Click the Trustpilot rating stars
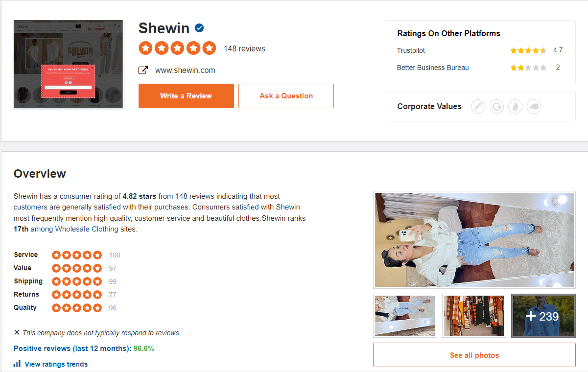The height and width of the screenshot is (372, 588). click(528, 50)
